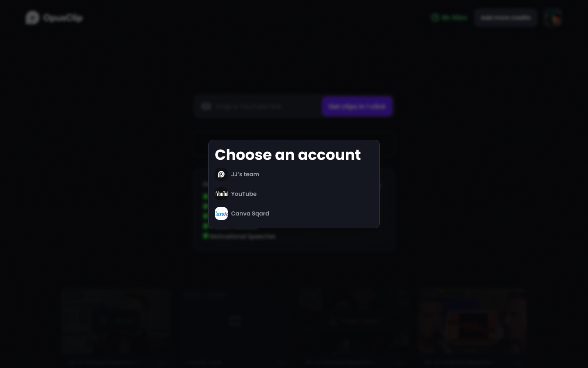Choose the YouTube account icon
Screen dimensions: 588x368
[221, 194]
